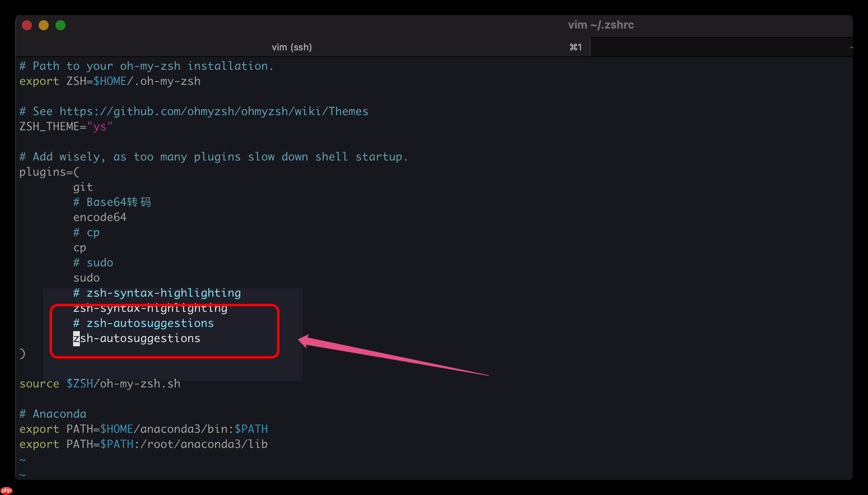868x495 pixels.
Task: Select the vim (ssh) tab
Action: (292, 47)
